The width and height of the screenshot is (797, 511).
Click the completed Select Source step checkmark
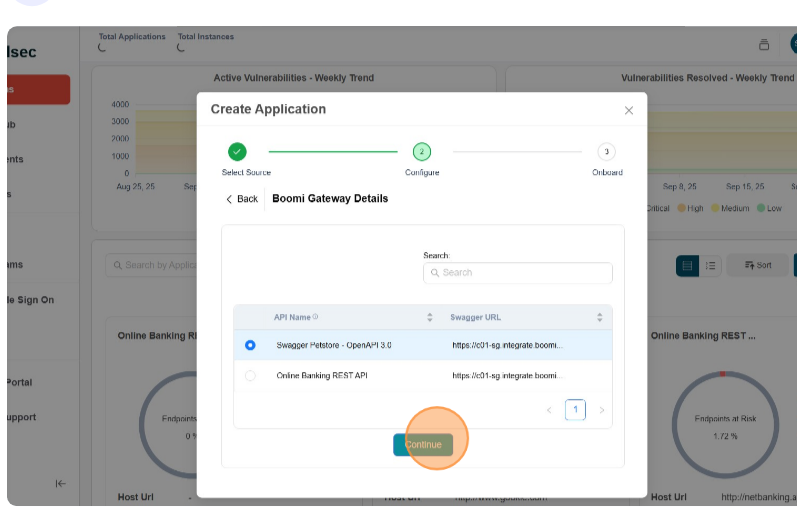[x=237, y=152]
